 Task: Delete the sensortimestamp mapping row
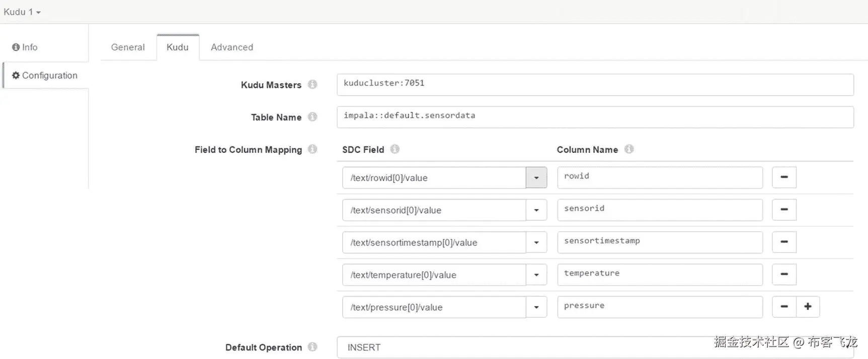click(784, 242)
